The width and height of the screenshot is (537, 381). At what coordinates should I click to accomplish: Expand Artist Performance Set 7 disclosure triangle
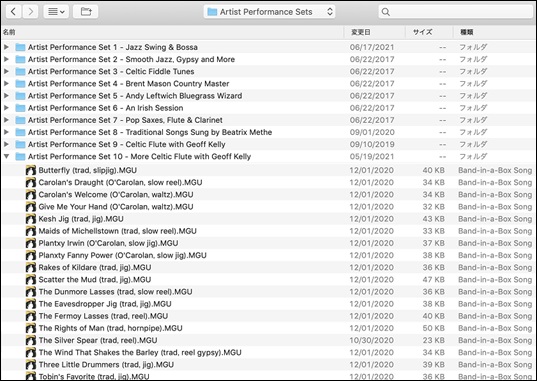pyautogui.click(x=6, y=120)
